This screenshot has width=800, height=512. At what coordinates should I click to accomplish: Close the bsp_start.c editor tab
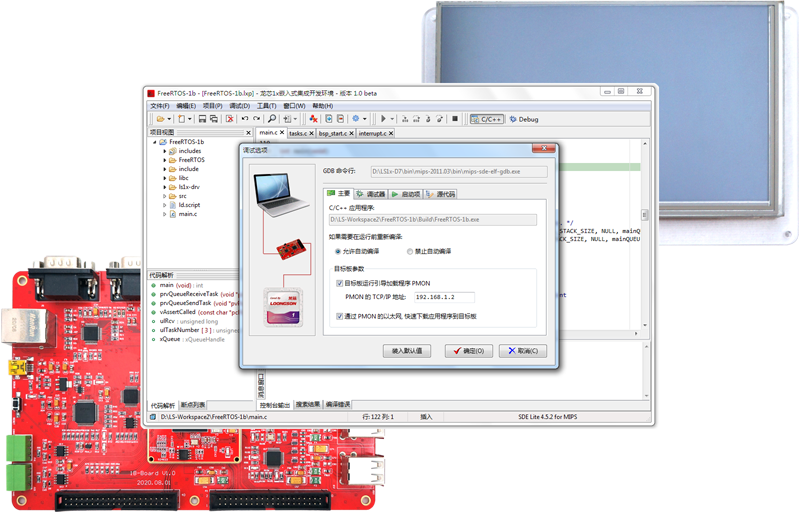(x=352, y=133)
